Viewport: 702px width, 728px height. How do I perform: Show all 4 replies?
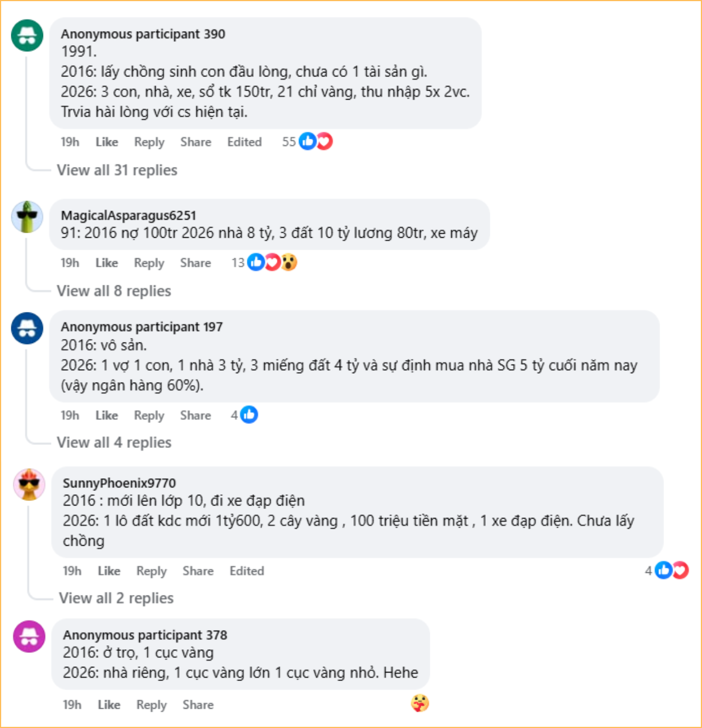[x=114, y=443]
